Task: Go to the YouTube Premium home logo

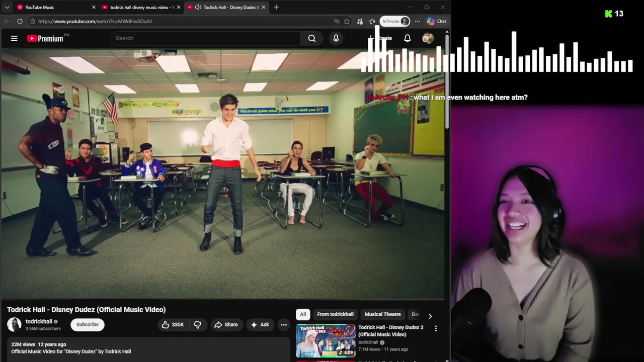Action: (45, 38)
